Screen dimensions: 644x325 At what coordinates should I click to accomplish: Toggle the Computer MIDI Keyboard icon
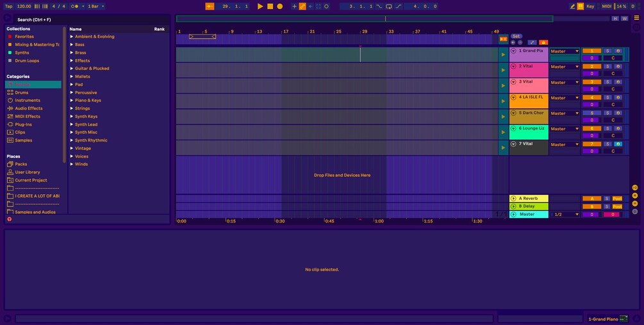581,6
